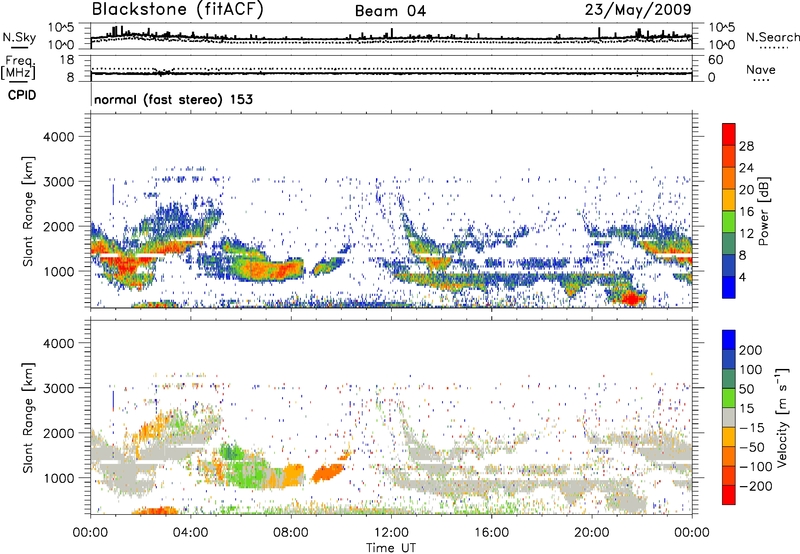Select the 'Freq. [MHz]' axis label
This screenshot has width=800, height=554.
(18, 67)
